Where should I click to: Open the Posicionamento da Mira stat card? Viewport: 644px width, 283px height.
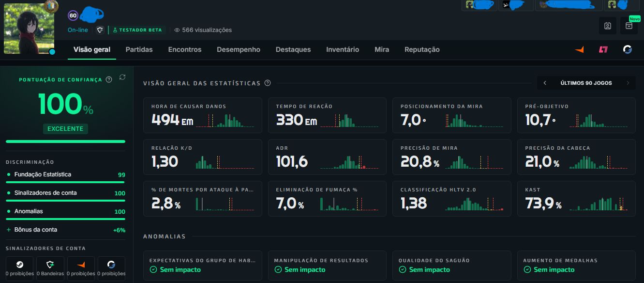[x=452, y=115]
